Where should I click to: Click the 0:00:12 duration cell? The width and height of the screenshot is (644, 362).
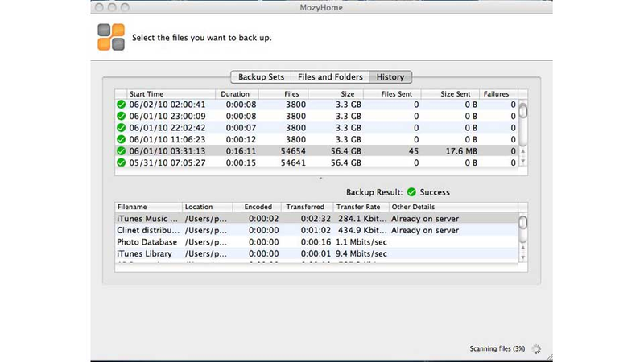(x=241, y=139)
